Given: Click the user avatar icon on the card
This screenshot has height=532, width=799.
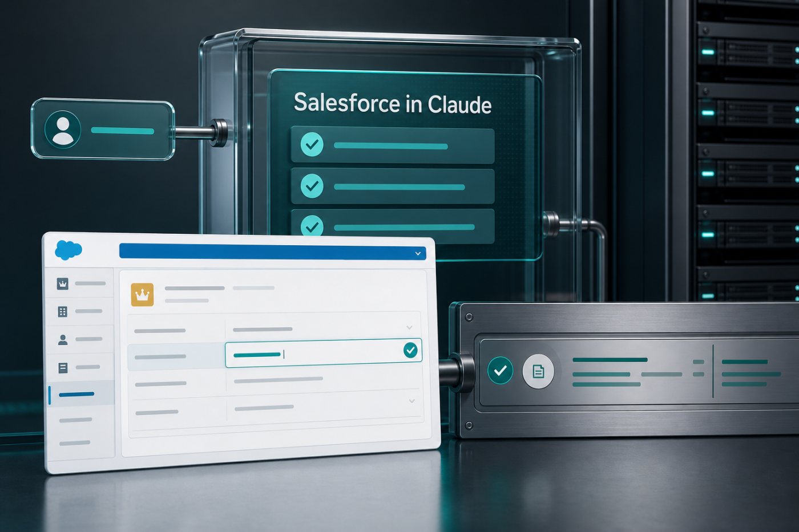Looking at the screenshot, I should click(62, 129).
